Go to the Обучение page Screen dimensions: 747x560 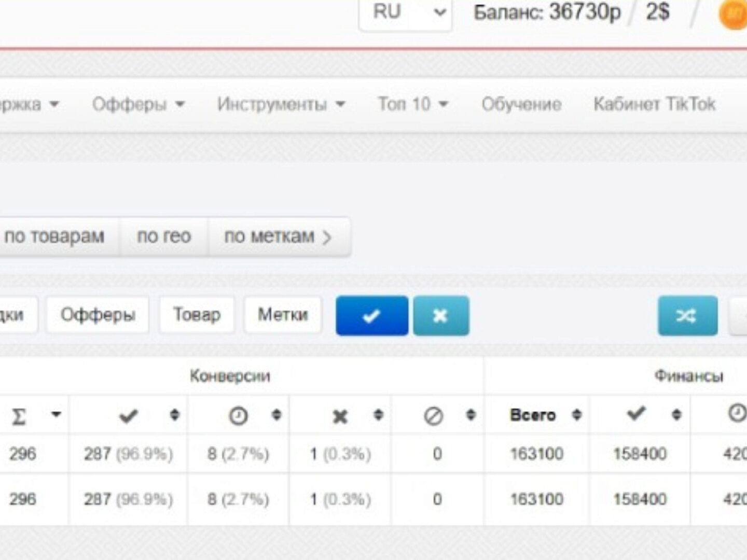521,104
